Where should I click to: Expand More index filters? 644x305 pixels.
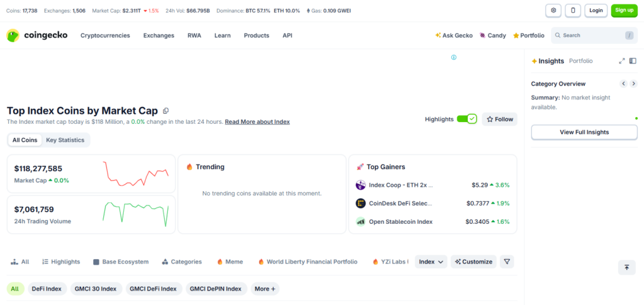pos(265,289)
